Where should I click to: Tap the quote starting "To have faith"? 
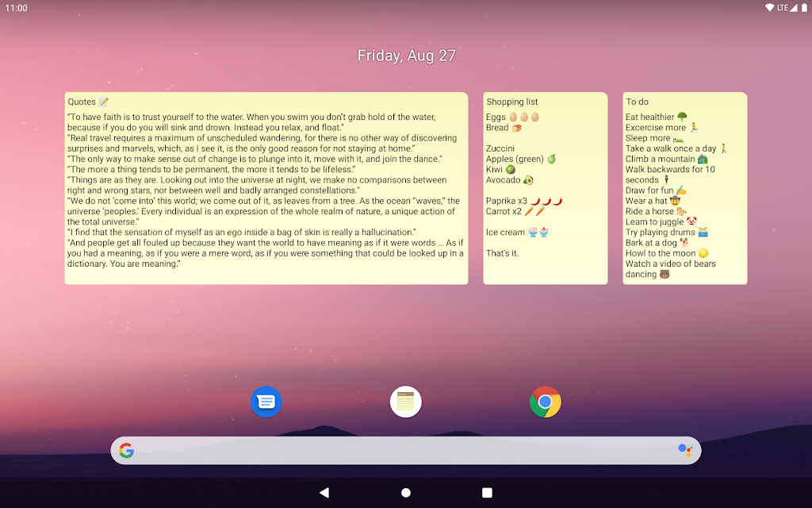click(x=251, y=122)
